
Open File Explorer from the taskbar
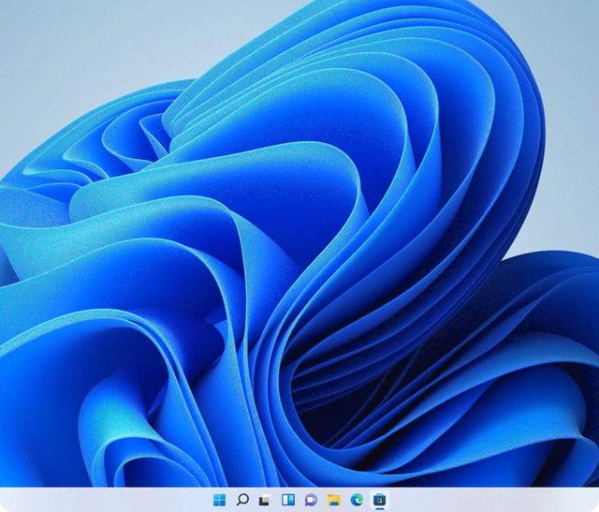click(334, 499)
